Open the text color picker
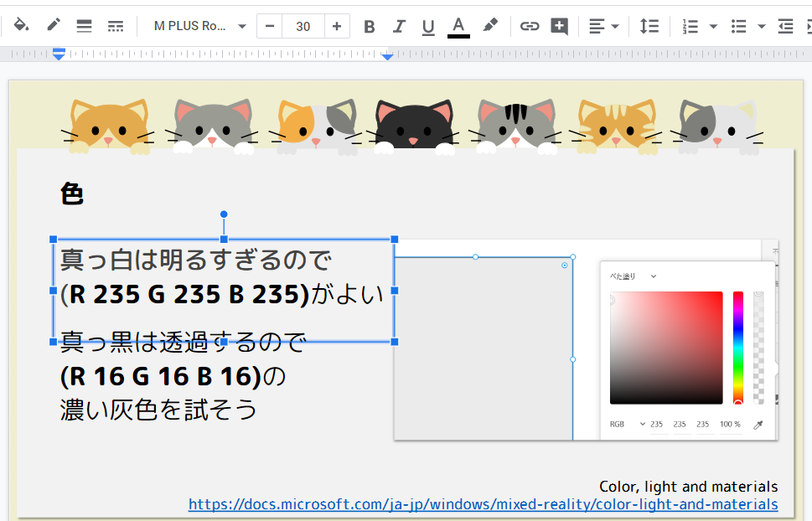The image size is (812, 521). pos(458,27)
